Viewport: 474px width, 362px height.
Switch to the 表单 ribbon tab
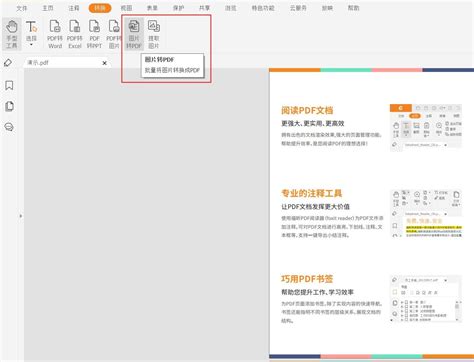pyautogui.click(x=152, y=8)
